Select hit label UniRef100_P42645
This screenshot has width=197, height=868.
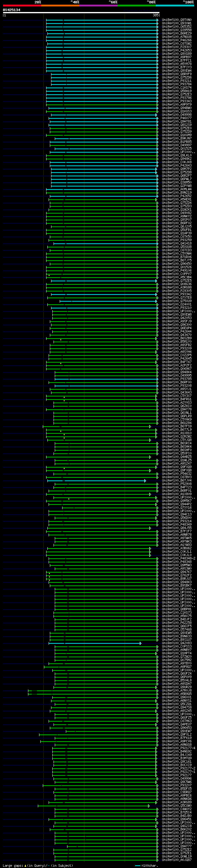[x=177, y=358]
